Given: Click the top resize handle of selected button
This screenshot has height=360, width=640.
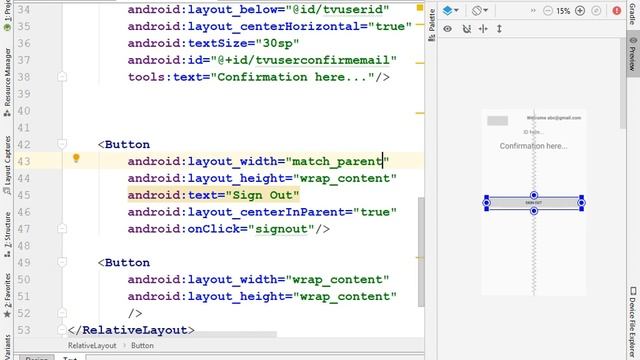Looking at the screenshot, I should (x=534, y=195).
